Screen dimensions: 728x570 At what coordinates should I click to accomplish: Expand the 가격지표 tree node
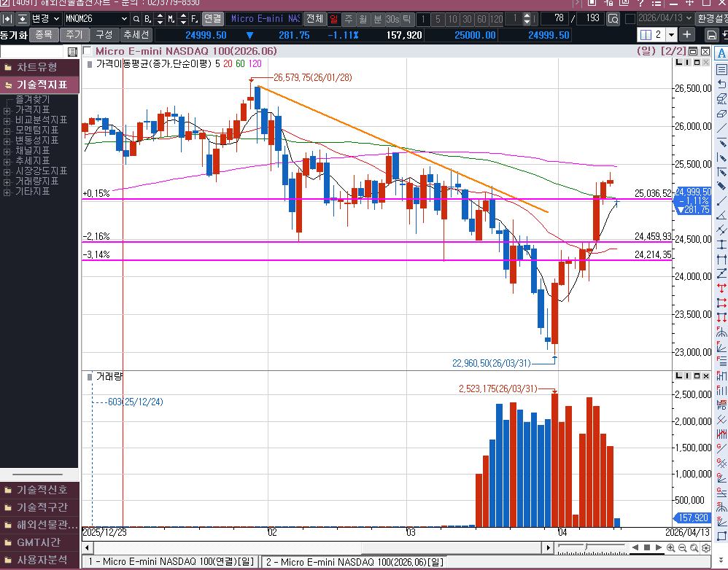8,110
